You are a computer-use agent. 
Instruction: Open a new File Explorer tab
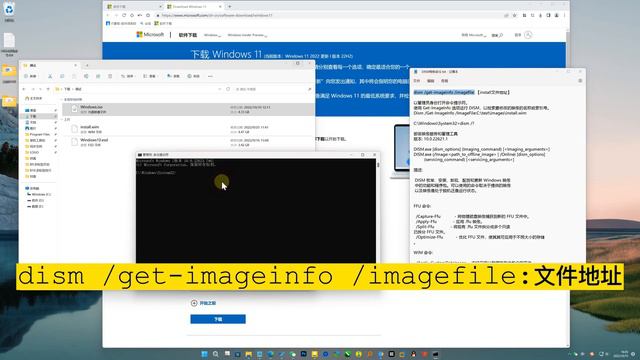(x=87, y=65)
